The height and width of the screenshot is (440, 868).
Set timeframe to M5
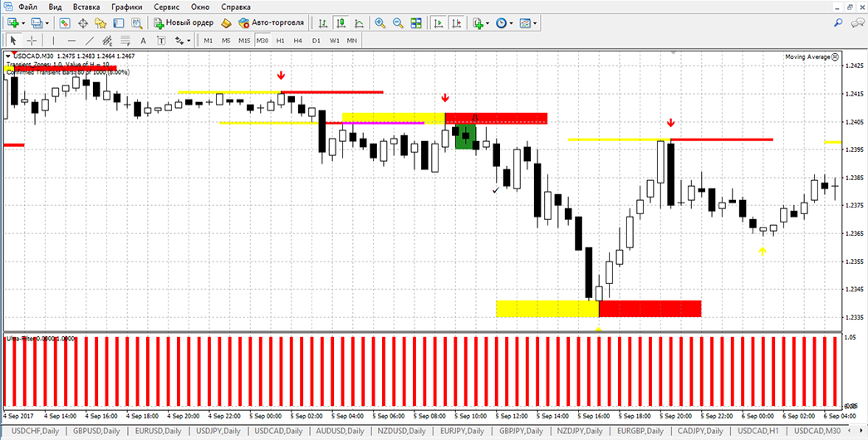pos(226,41)
